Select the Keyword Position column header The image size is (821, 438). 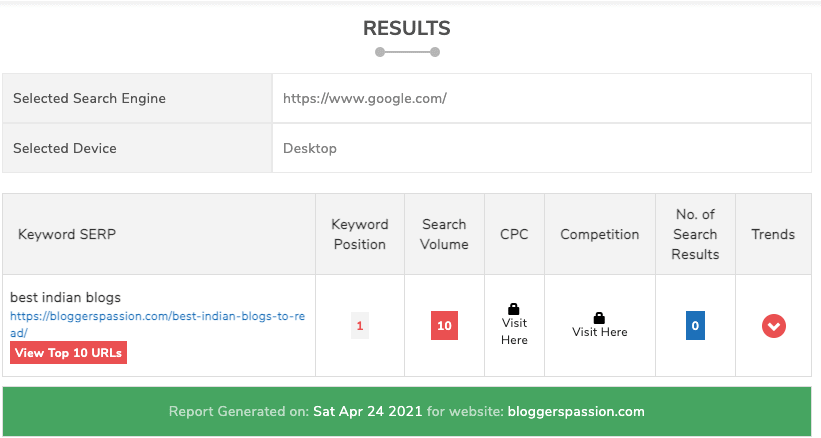[360, 234]
